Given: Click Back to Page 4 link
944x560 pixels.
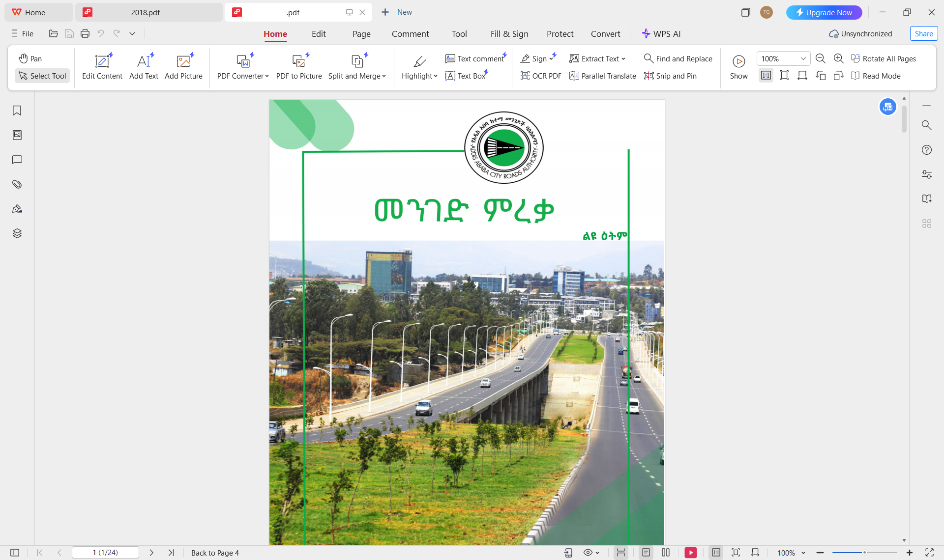Looking at the screenshot, I should pyautogui.click(x=215, y=553).
